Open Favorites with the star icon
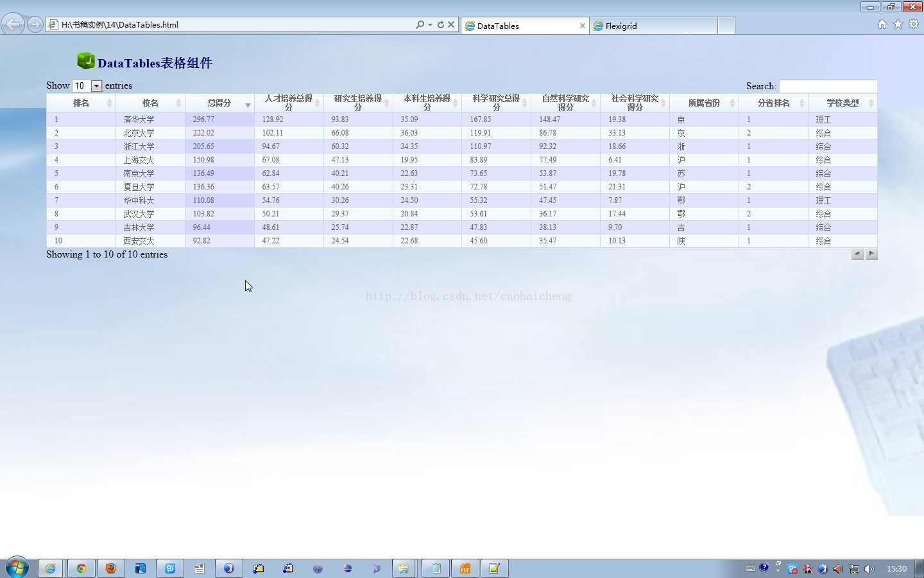The width and height of the screenshot is (924, 578). (898, 24)
